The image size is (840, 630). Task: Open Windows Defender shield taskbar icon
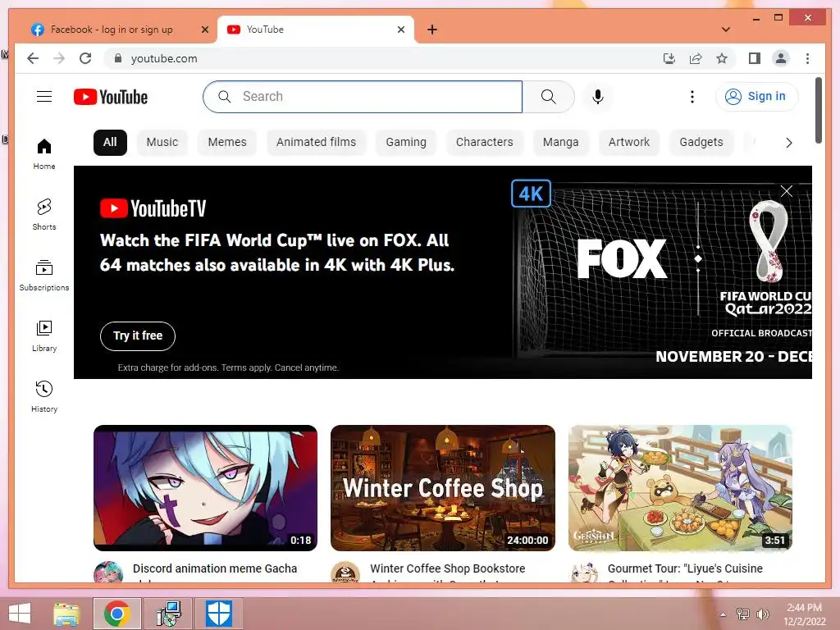(218, 614)
